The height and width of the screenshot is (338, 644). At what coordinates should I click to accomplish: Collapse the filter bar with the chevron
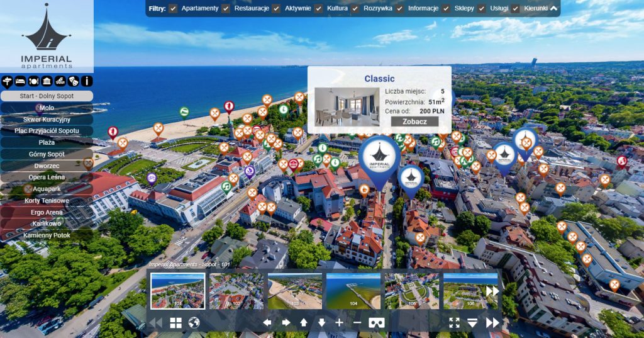coord(553,9)
